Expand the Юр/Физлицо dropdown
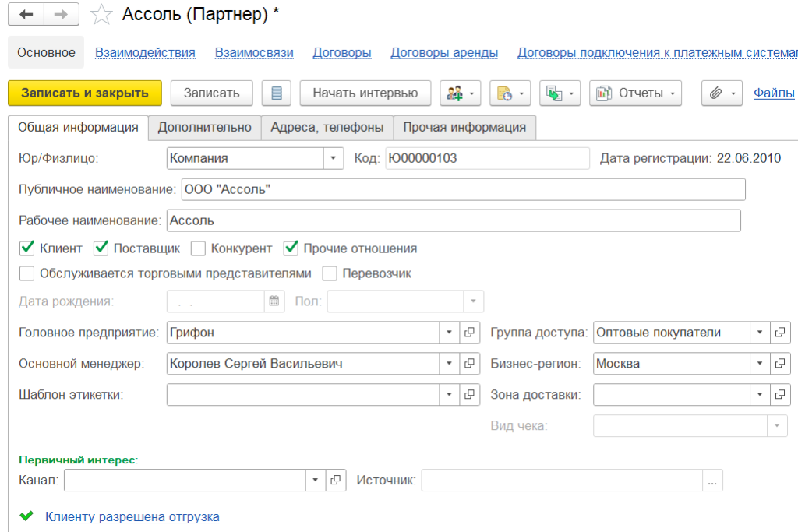Screen dimensions: 798x532 [334, 158]
